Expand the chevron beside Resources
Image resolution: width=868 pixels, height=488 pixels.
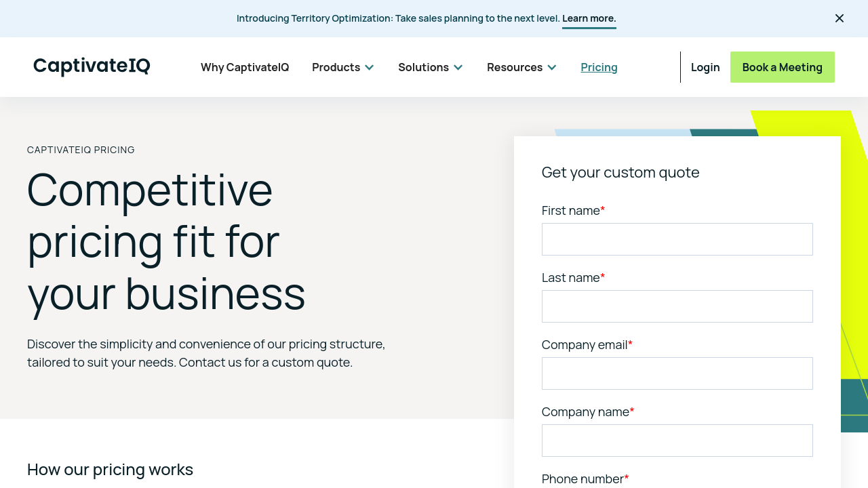click(x=552, y=67)
